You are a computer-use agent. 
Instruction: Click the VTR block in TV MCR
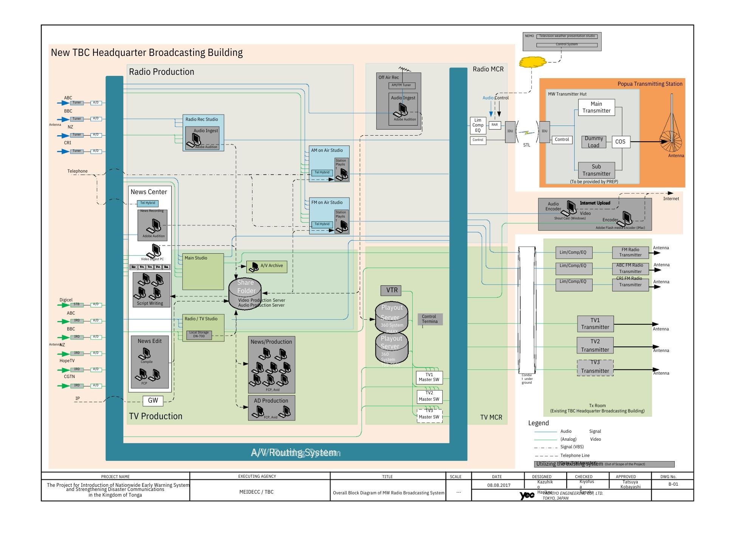pos(391,290)
